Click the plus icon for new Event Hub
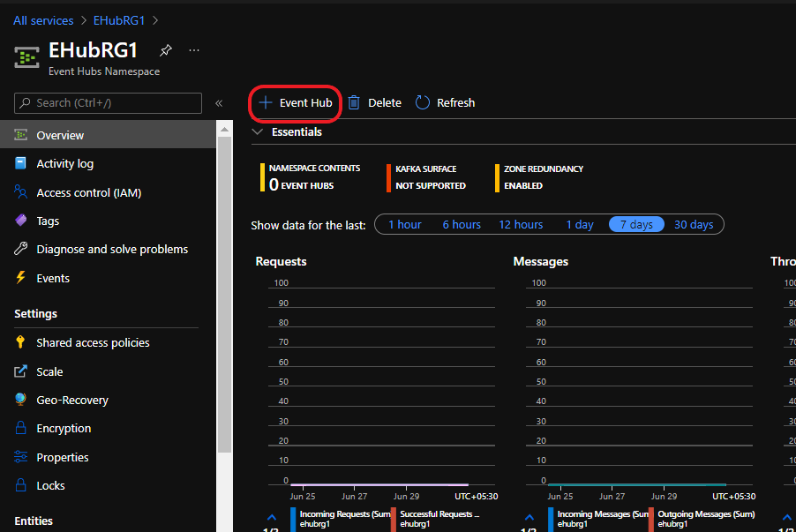The width and height of the screenshot is (796, 532). (265, 103)
